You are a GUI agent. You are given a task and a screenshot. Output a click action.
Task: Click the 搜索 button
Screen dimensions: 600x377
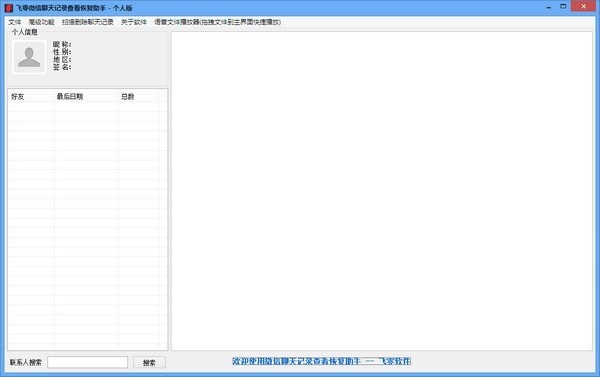(149, 362)
